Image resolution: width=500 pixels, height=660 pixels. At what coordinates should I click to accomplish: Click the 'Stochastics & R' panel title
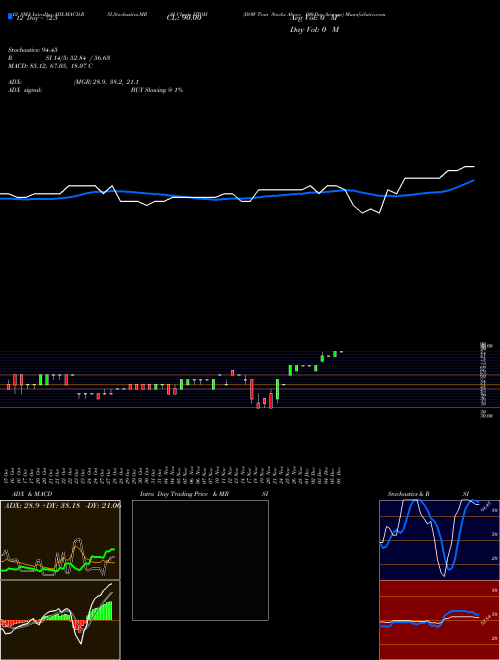[408, 494]
